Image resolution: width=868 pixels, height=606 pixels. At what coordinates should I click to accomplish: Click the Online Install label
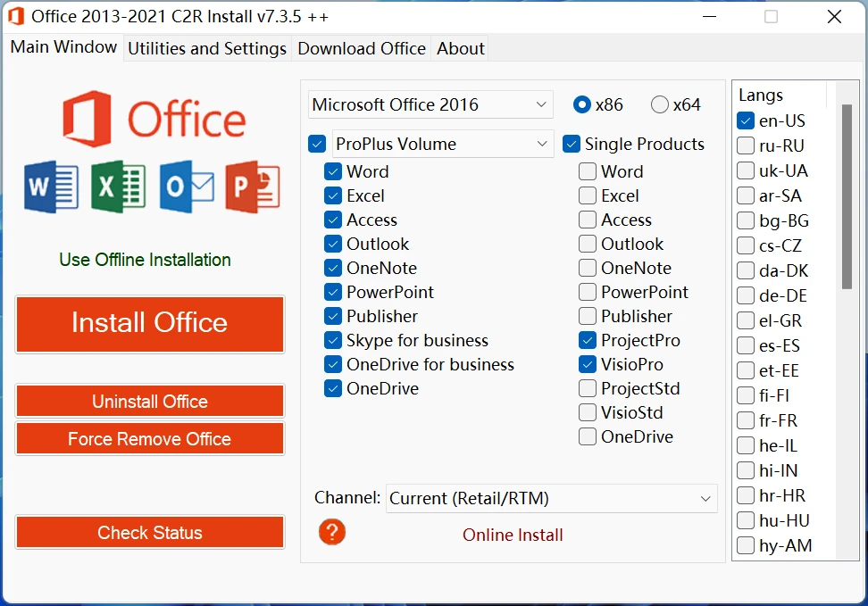tap(513, 535)
